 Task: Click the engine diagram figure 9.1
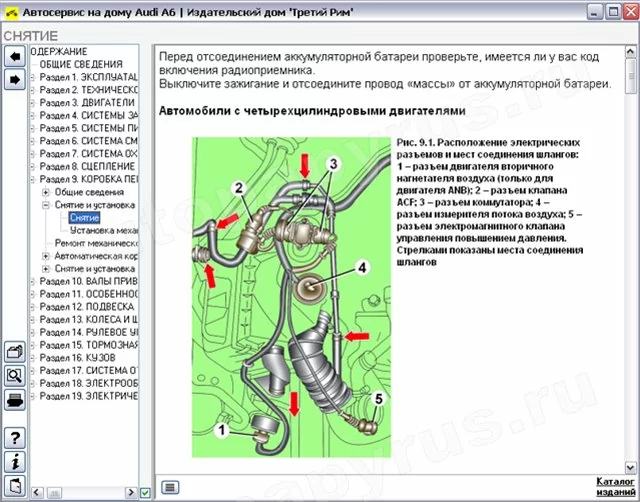tap(291, 297)
